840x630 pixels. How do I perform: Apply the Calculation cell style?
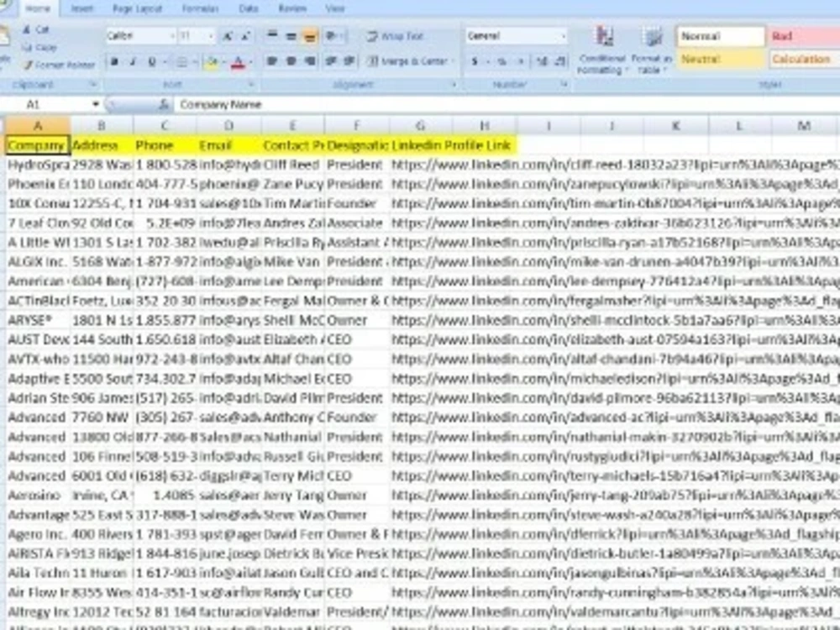[x=805, y=59]
